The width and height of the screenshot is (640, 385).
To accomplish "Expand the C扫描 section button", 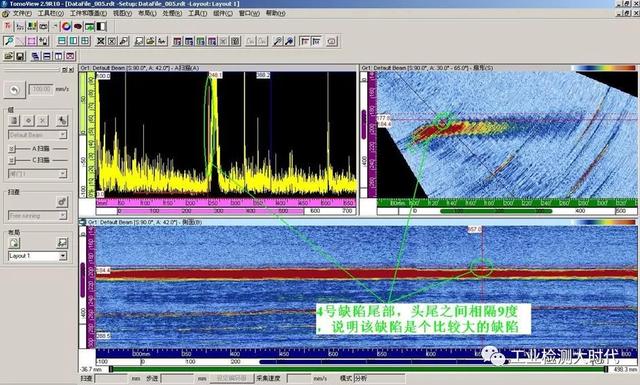I will (x=12, y=160).
